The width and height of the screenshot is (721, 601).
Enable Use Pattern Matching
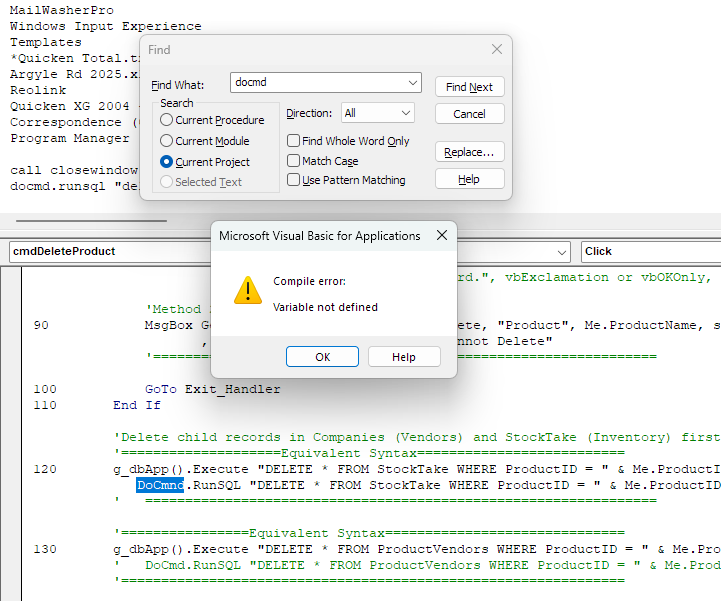(x=346, y=180)
